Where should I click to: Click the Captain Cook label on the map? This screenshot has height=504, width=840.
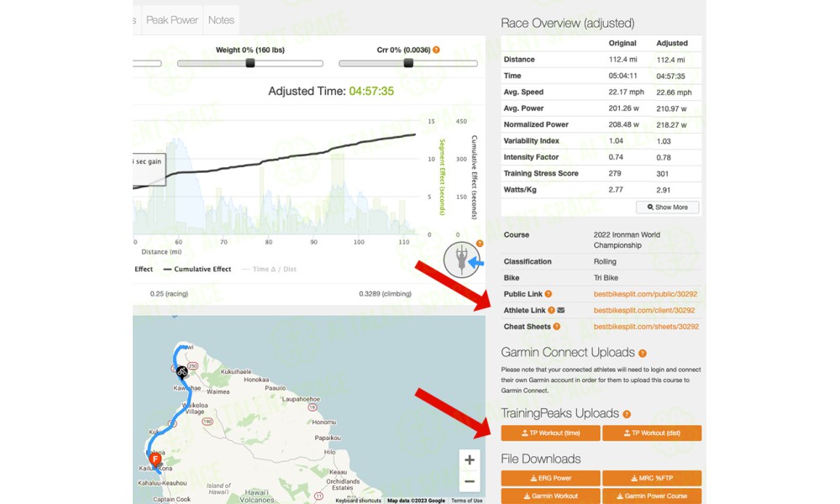(171, 499)
